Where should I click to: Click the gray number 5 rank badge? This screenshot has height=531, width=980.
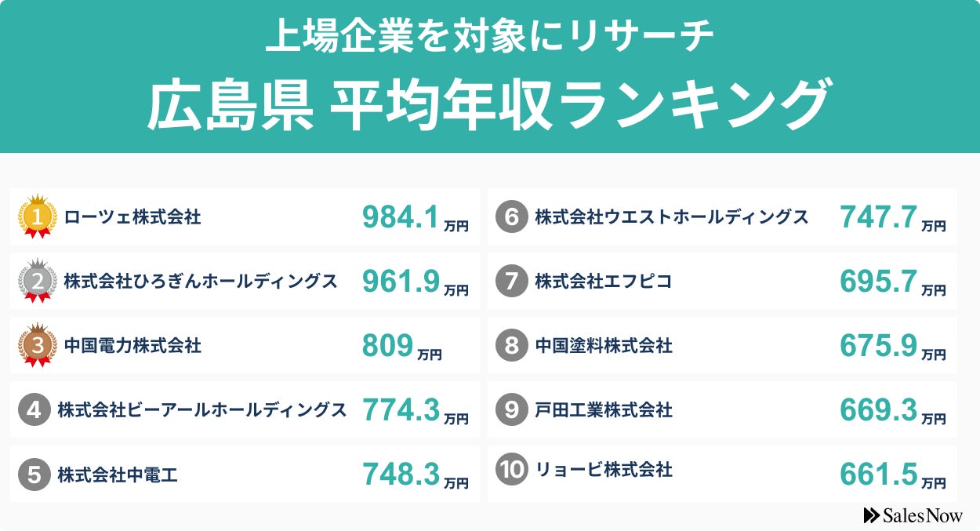34,475
